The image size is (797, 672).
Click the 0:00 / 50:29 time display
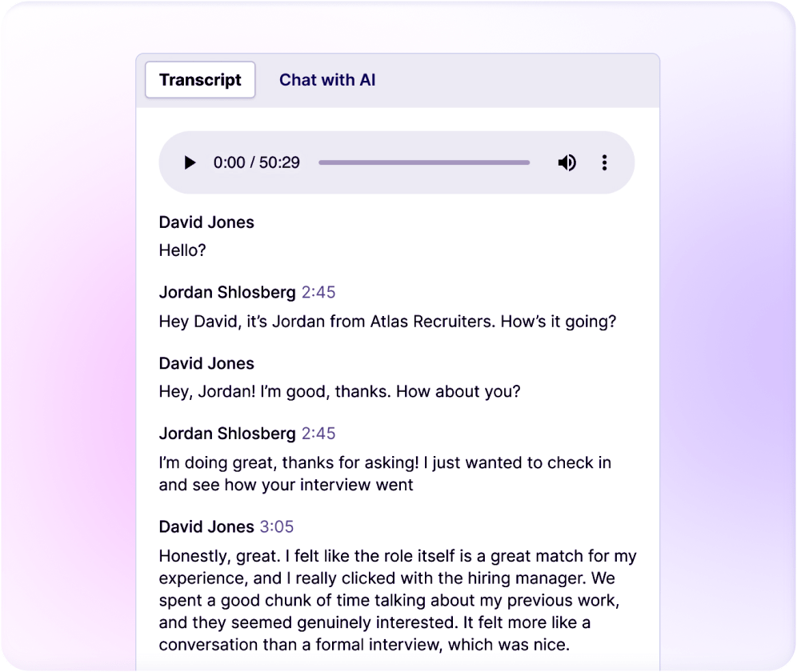tap(256, 163)
